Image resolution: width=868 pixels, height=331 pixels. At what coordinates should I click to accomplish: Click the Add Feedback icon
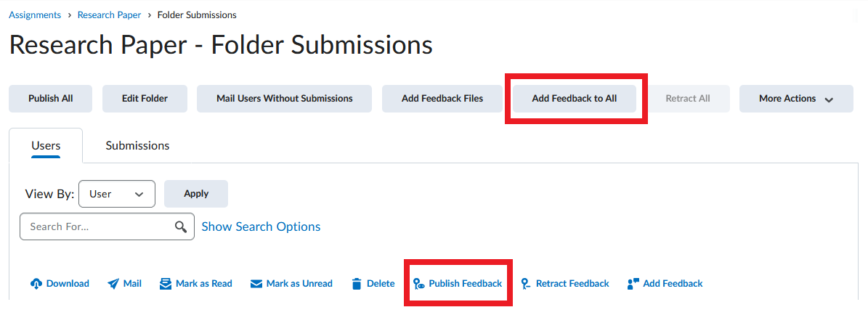633,284
